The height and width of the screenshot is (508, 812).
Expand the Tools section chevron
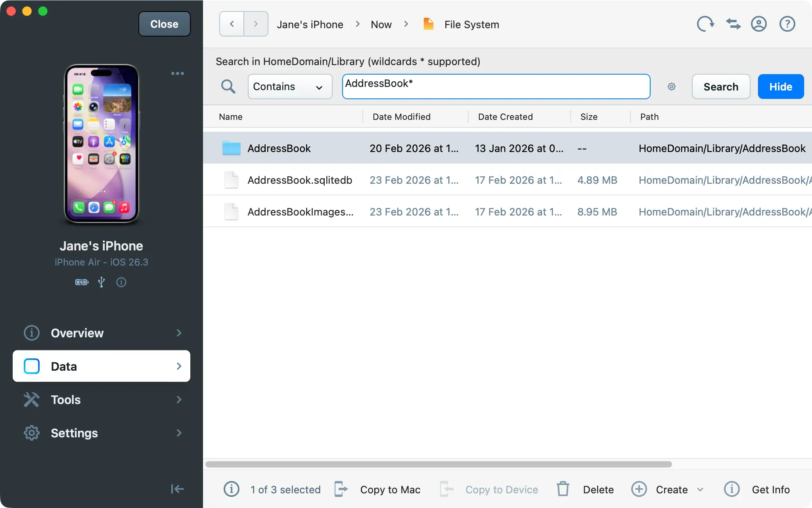[x=179, y=399]
